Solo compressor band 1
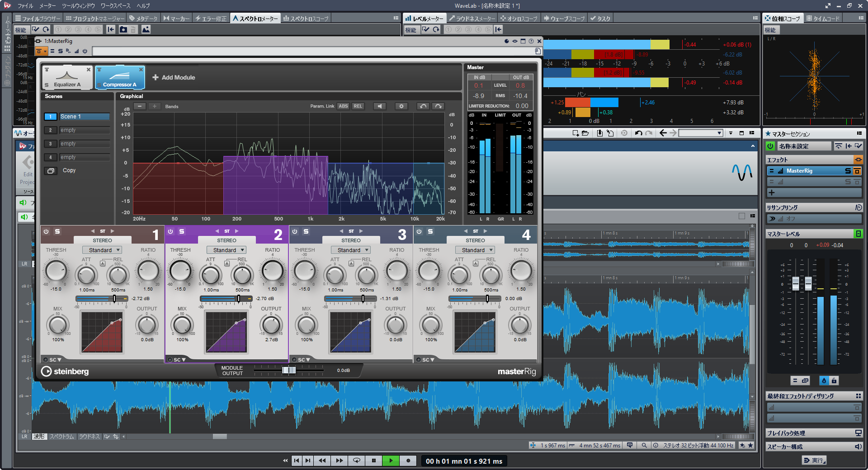Screen dimensions: 868x470 click(x=57, y=231)
